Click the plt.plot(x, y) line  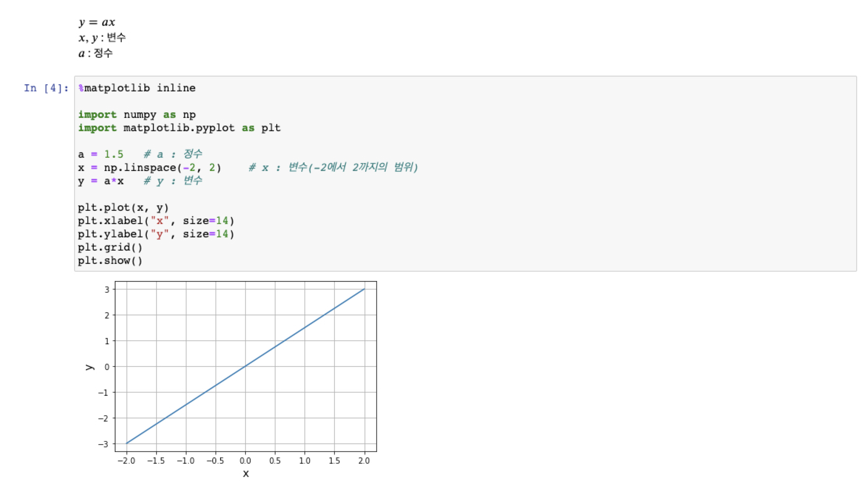click(123, 208)
